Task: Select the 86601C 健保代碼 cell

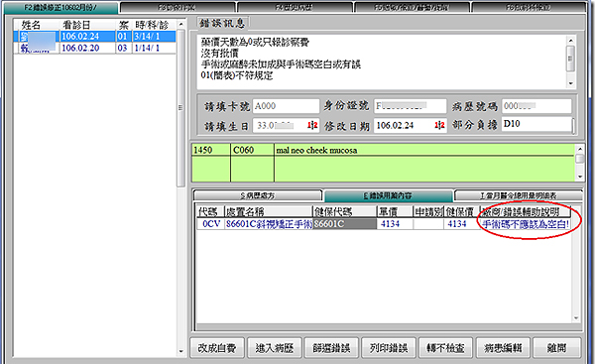Action: tap(344, 224)
